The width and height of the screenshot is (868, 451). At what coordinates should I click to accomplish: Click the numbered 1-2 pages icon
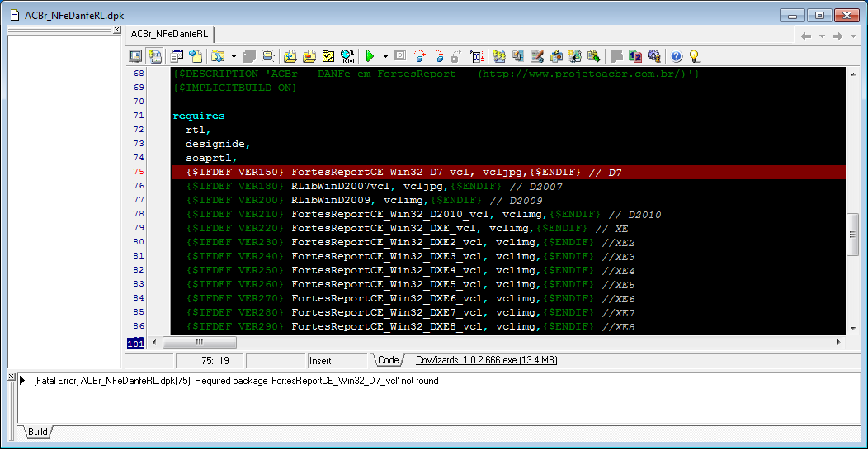[x=635, y=56]
